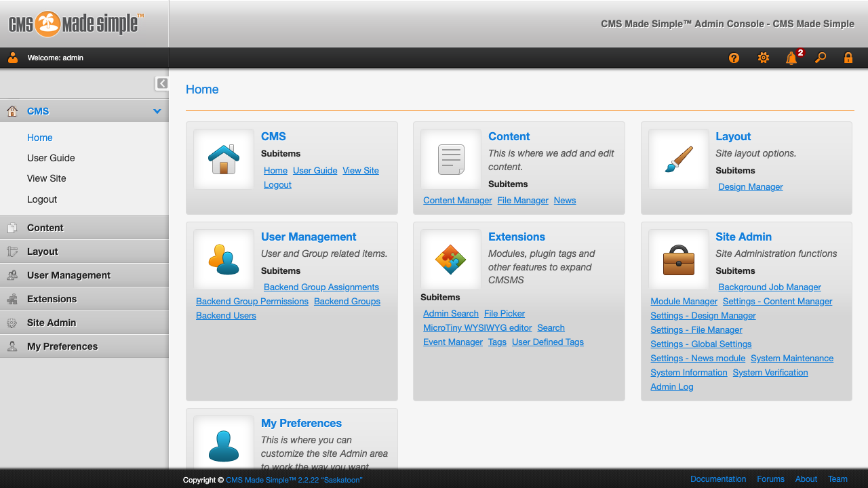Open settings gear icon in top bar
Screen dimensions: 868x488
764,58
